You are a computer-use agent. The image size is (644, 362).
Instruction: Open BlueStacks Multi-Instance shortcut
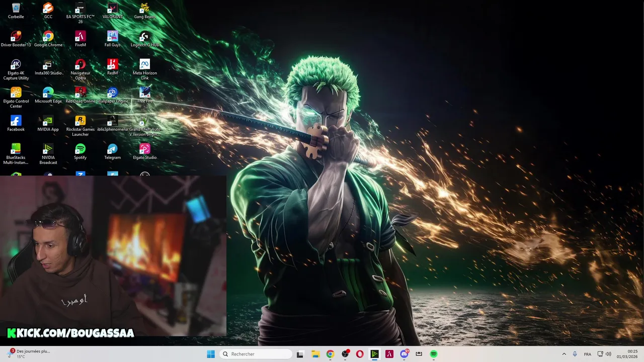[16, 154]
